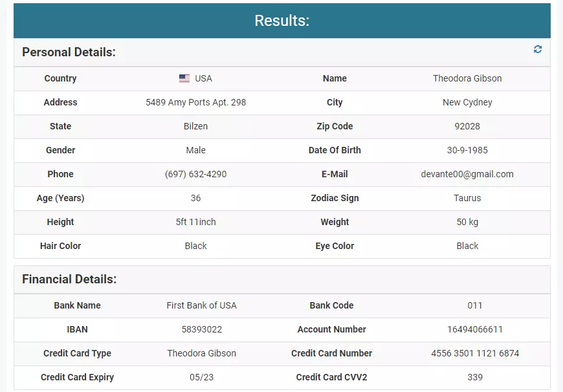
Task: Click the state value Bilzen
Action: (195, 126)
